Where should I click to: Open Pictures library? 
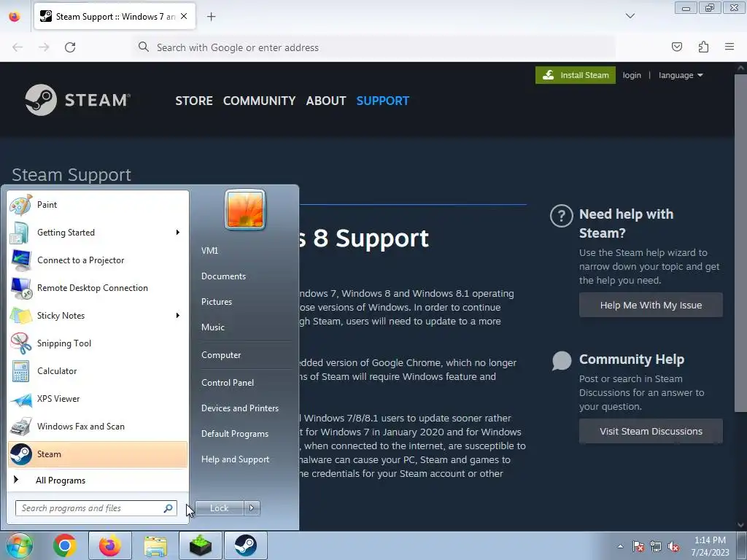[x=217, y=302]
